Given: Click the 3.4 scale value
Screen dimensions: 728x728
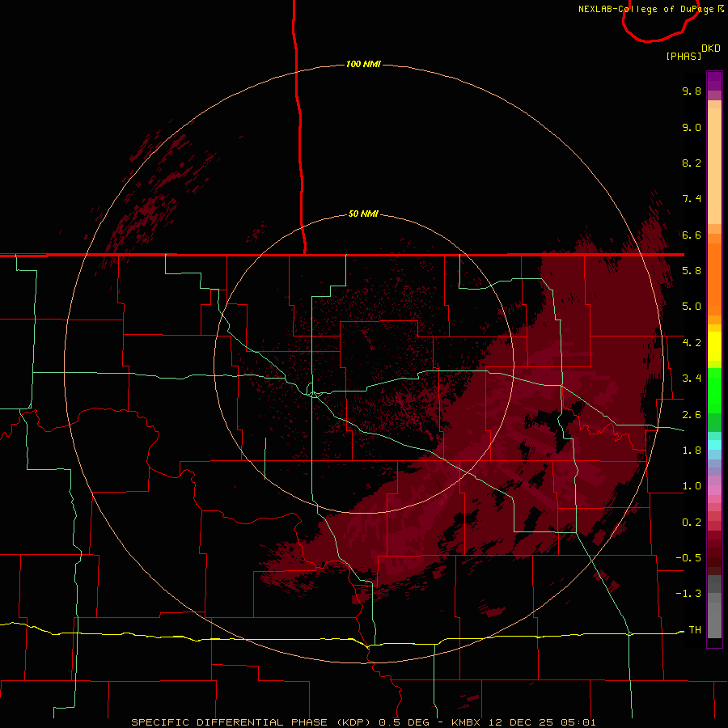Looking at the screenshot, I should coord(692,379).
